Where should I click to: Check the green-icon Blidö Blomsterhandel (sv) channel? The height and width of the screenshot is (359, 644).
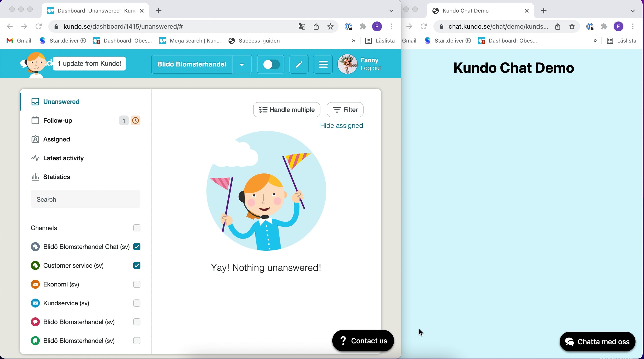137,340
